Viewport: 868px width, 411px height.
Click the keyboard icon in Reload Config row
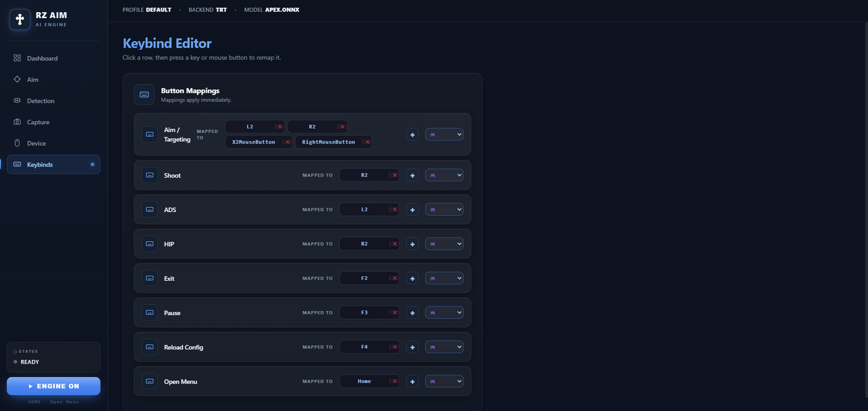point(149,347)
